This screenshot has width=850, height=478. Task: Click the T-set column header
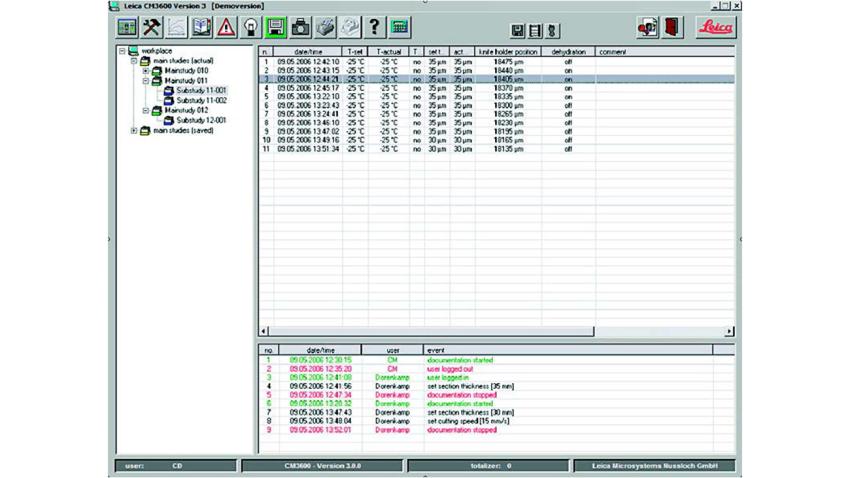(356, 52)
